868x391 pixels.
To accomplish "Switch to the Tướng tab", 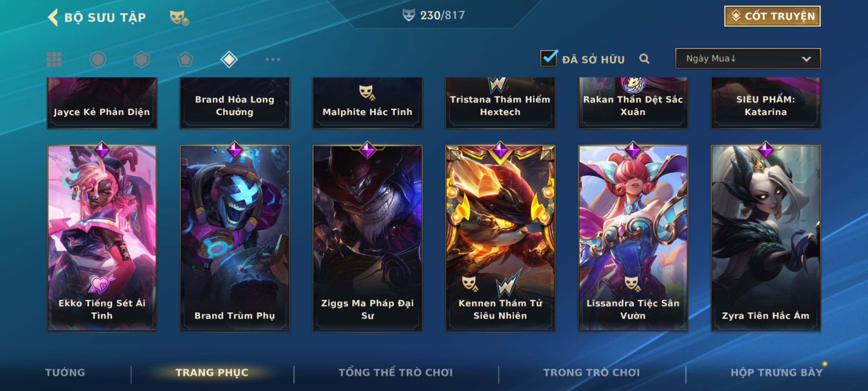I will (x=65, y=373).
